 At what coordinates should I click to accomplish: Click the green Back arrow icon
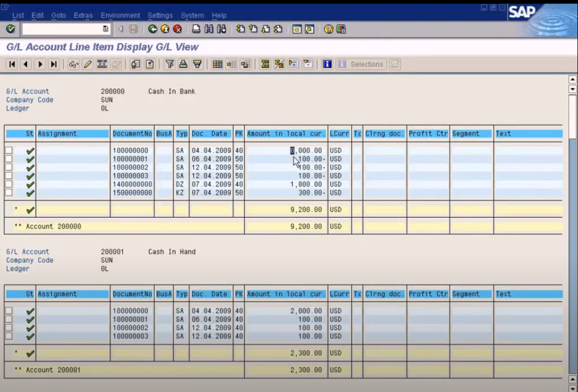point(152,29)
